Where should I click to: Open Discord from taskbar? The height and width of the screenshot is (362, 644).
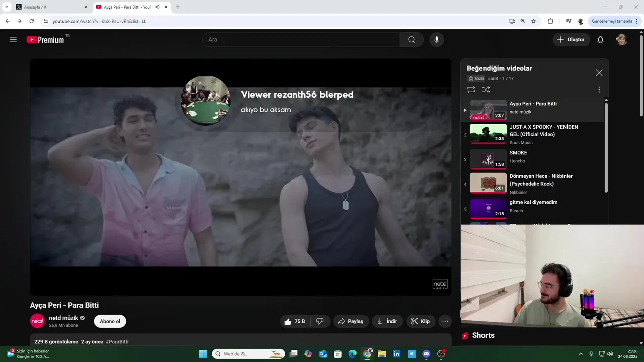tap(426, 354)
